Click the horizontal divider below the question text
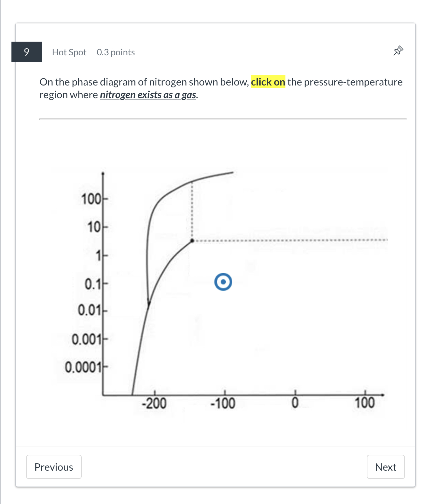The height and width of the screenshot is (504, 431). (222, 118)
